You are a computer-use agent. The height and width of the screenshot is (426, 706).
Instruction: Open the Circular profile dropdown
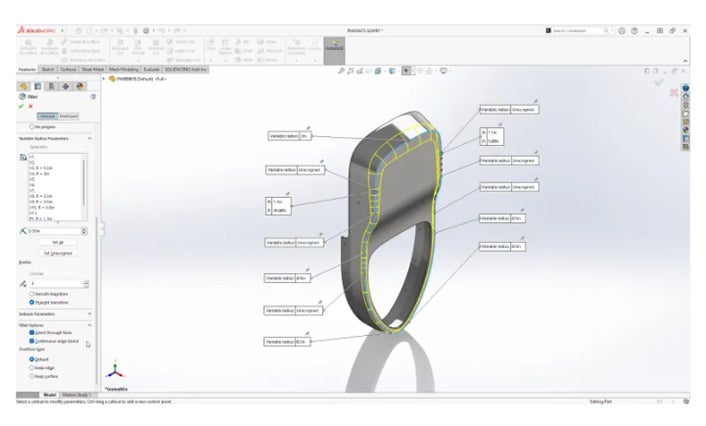(58, 273)
